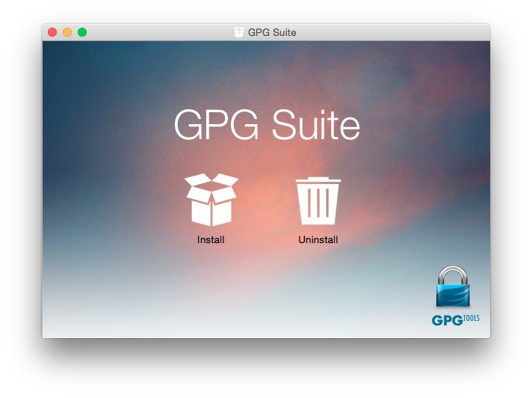The width and height of the screenshot is (532, 398).
Task: Click the "Uninstall" text label
Action: (x=318, y=239)
